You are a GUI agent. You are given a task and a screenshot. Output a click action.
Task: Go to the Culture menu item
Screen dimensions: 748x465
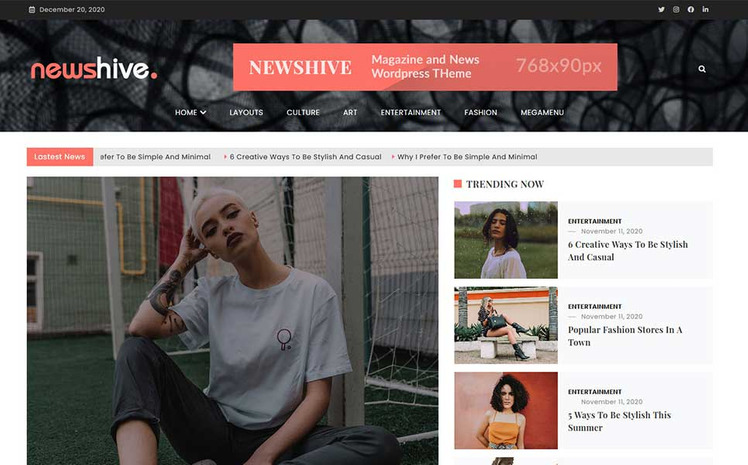click(303, 112)
